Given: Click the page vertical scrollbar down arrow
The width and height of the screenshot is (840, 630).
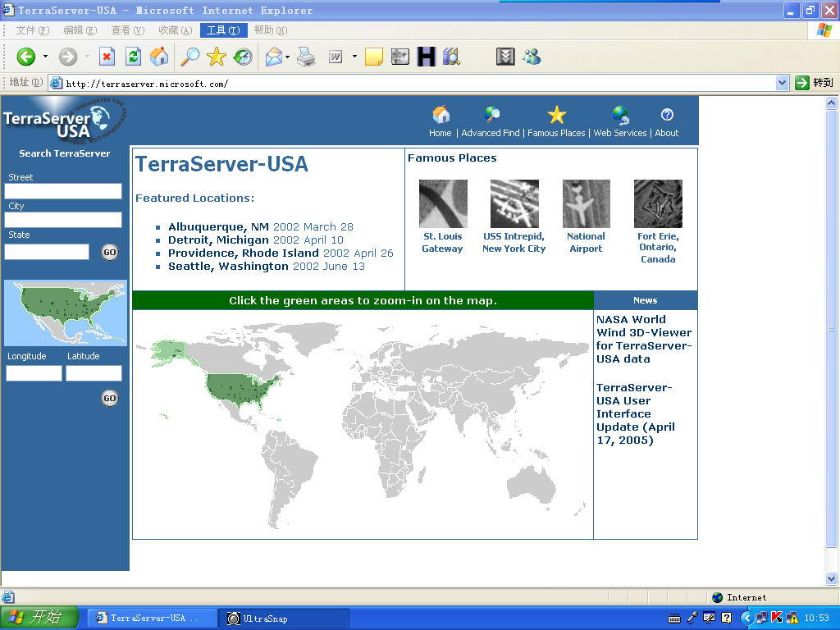Looking at the screenshot, I should (832, 578).
